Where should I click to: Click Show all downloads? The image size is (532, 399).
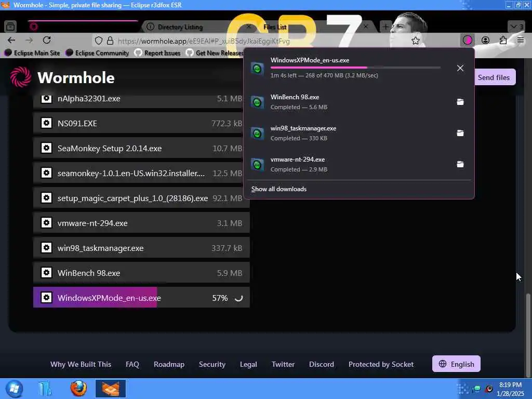278,189
